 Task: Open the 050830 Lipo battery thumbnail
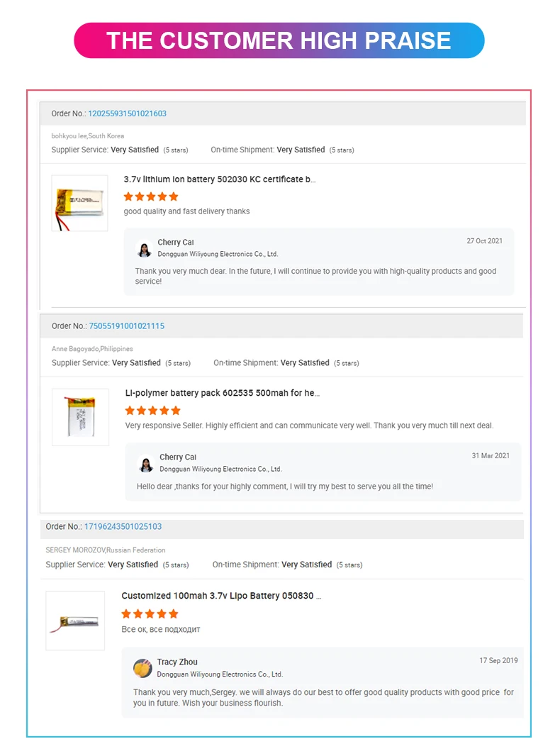(75, 621)
